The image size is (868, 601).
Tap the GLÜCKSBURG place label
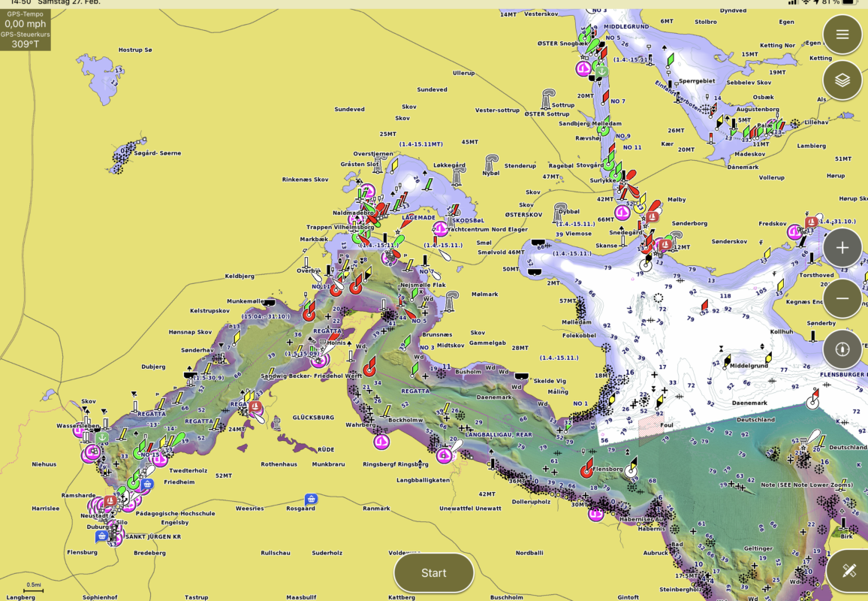(x=313, y=418)
